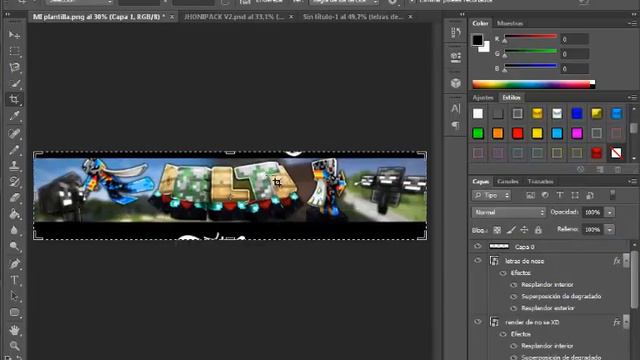The image size is (640, 360).
Task: Select the Crop tool in toolbar
Action: [x=14, y=100]
